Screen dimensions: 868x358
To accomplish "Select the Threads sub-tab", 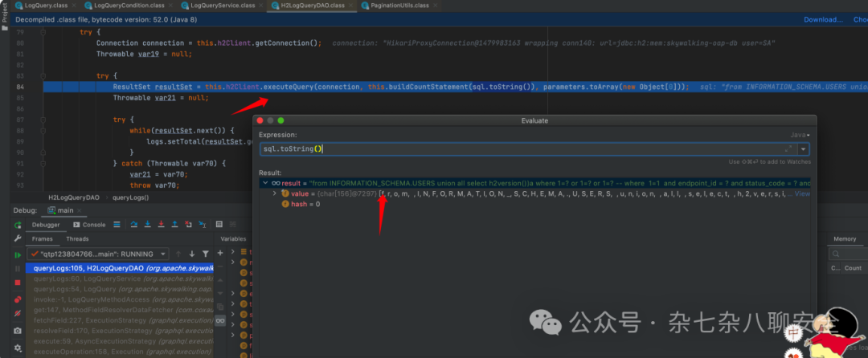I will click(77, 238).
